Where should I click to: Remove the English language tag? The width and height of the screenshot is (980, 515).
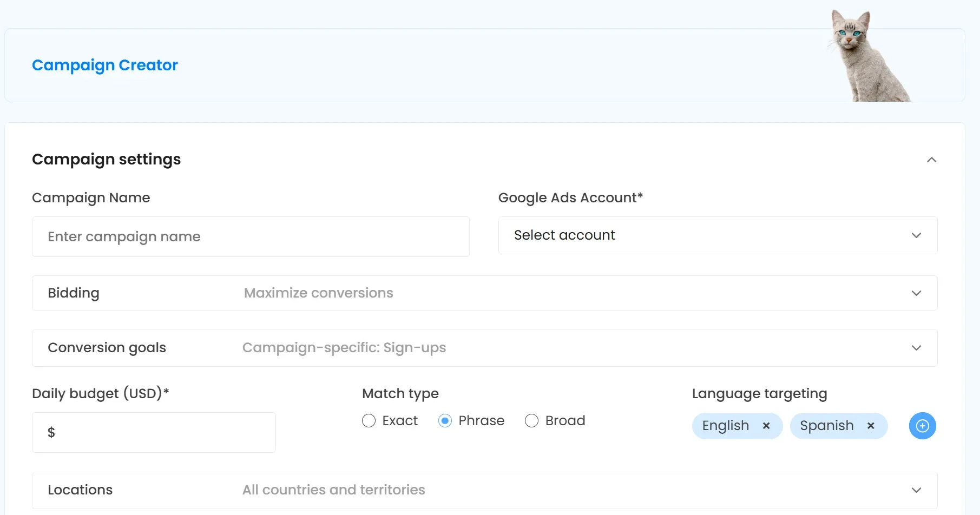click(766, 426)
